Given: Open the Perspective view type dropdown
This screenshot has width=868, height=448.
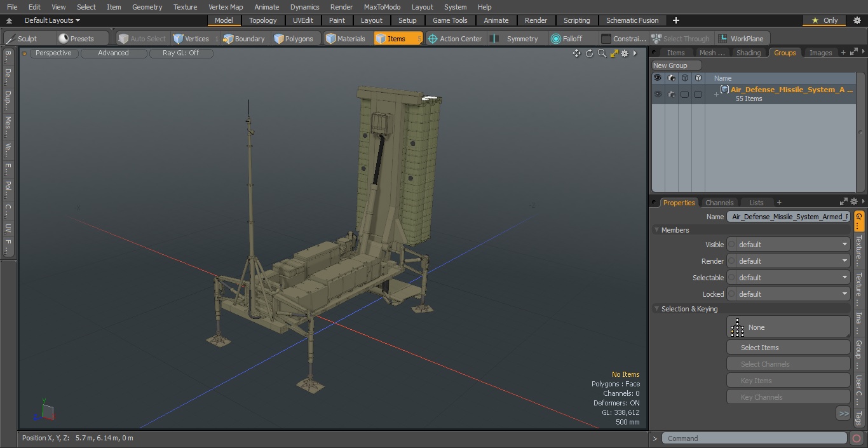Looking at the screenshot, I should (x=54, y=53).
